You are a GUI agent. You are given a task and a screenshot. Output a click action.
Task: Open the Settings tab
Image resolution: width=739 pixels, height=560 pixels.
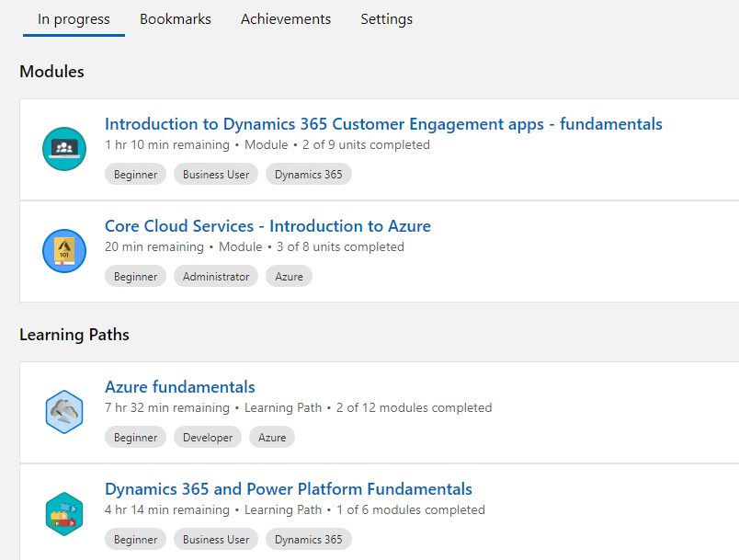(x=386, y=19)
